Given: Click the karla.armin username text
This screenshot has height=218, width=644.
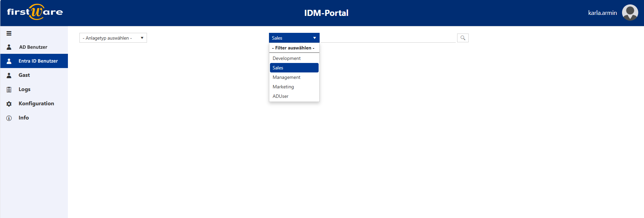Looking at the screenshot, I should point(602,13).
